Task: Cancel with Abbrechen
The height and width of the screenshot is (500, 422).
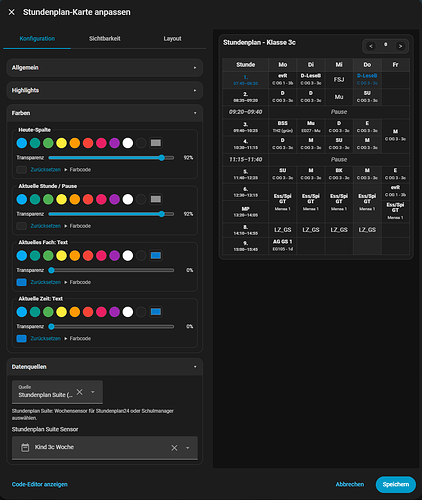Action: coord(350,484)
